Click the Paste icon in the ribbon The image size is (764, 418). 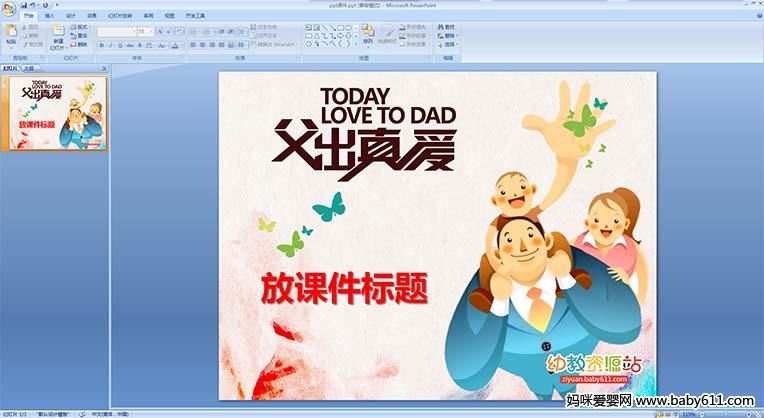click(10, 36)
